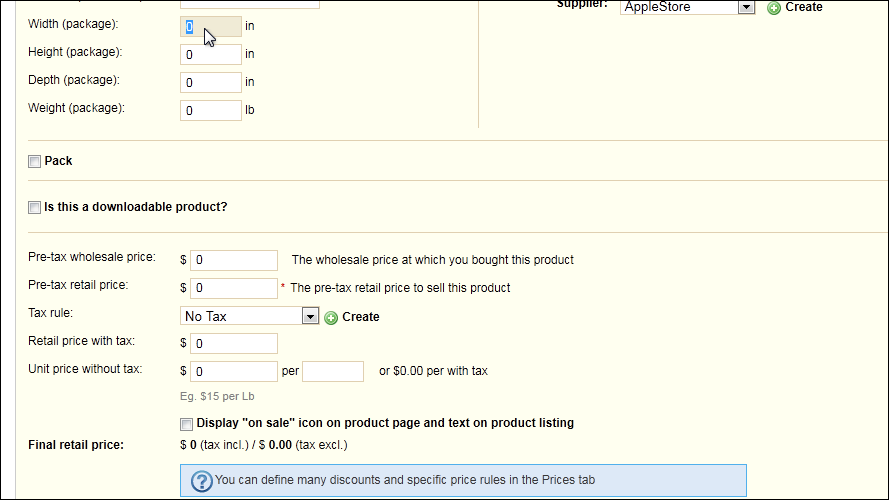Click green plus icon next to Tax rule
Screen dimensions: 889x500
click(331, 317)
